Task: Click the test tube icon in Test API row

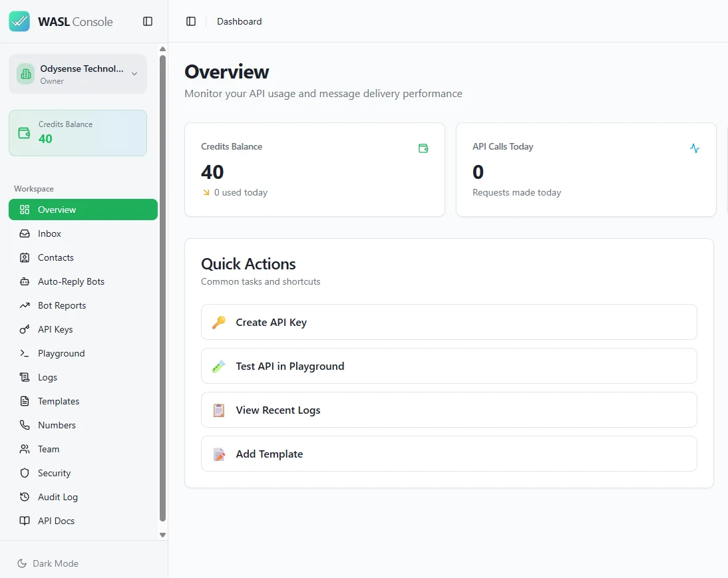Action: pyautogui.click(x=219, y=366)
